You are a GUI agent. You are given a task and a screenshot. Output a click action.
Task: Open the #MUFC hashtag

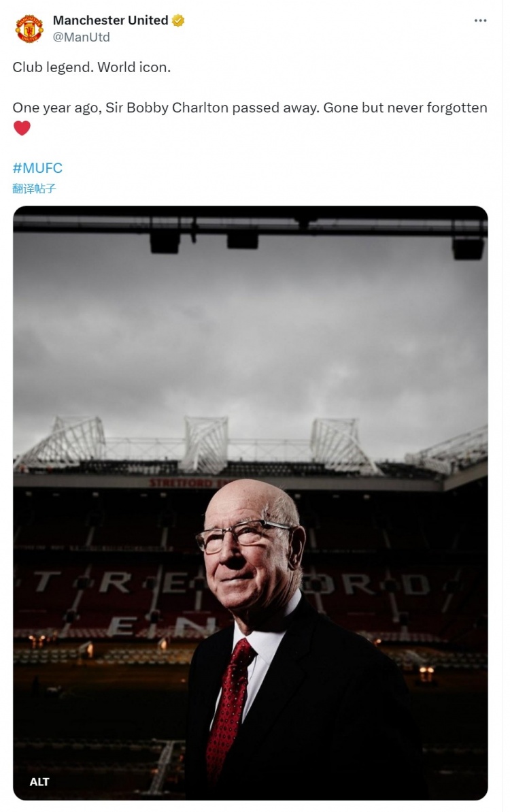37,168
